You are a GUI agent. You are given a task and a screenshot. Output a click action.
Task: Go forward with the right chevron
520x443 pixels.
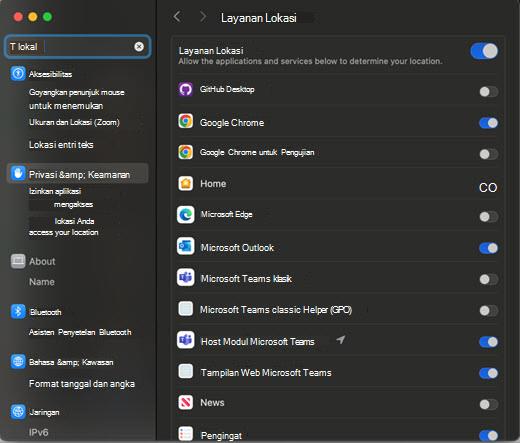pos(203,17)
